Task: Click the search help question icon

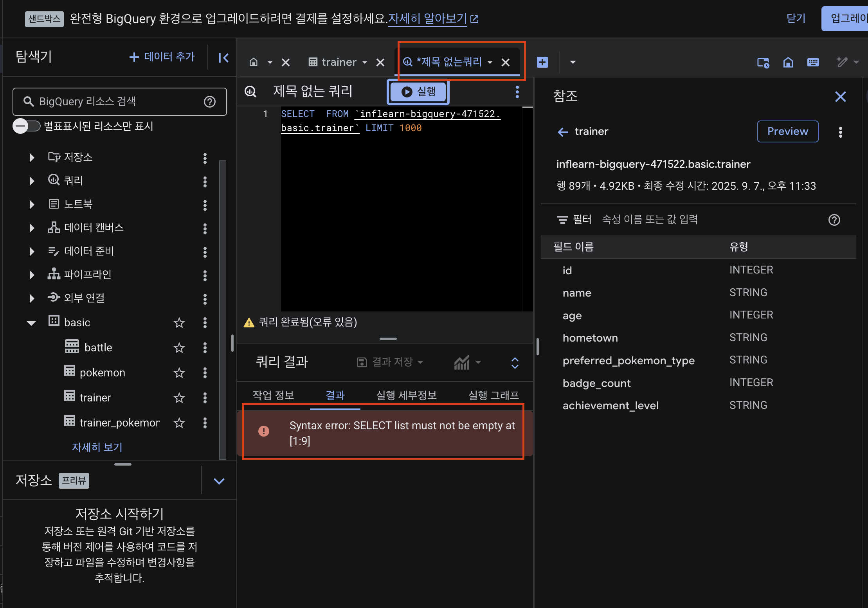Action: tap(210, 102)
